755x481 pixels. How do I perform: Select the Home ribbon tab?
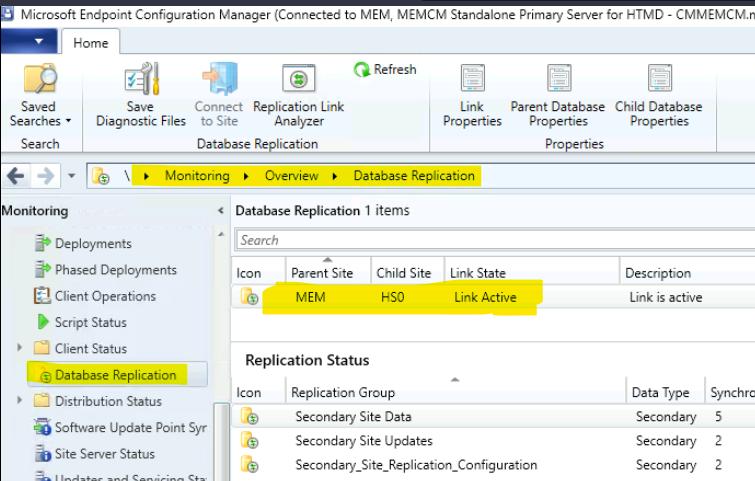(x=91, y=43)
